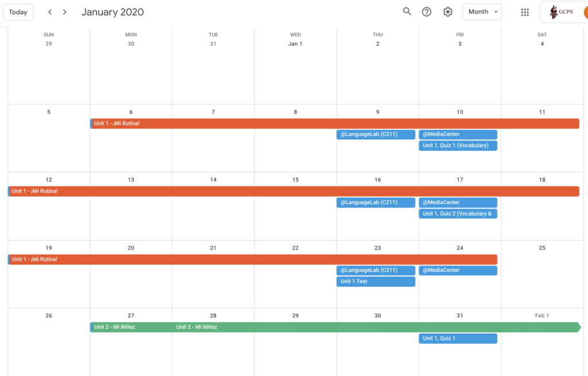Open @MediaCenter event on January 17
Viewport: 588px width, 376px height.
tap(458, 202)
